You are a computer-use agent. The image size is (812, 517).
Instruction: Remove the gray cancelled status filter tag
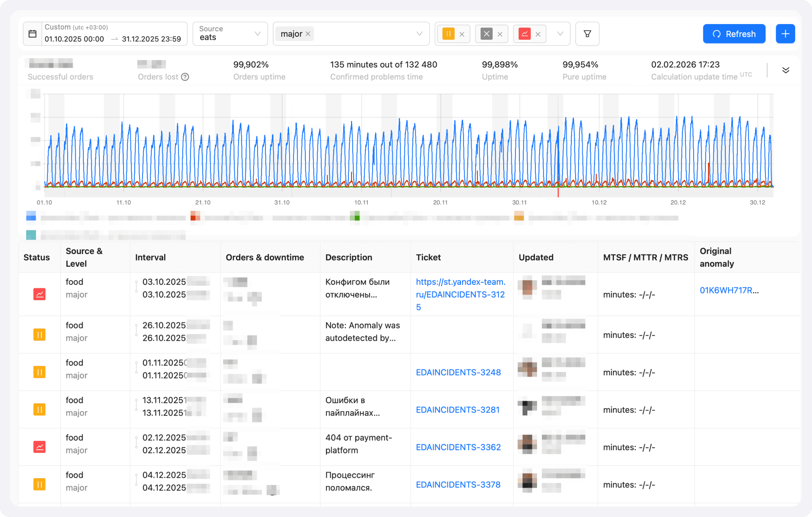[500, 34]
